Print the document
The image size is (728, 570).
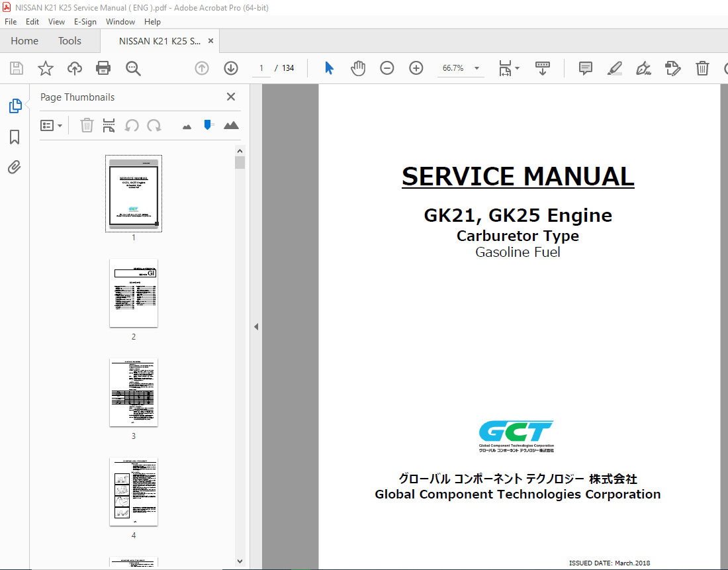click(x=103, y=68)
